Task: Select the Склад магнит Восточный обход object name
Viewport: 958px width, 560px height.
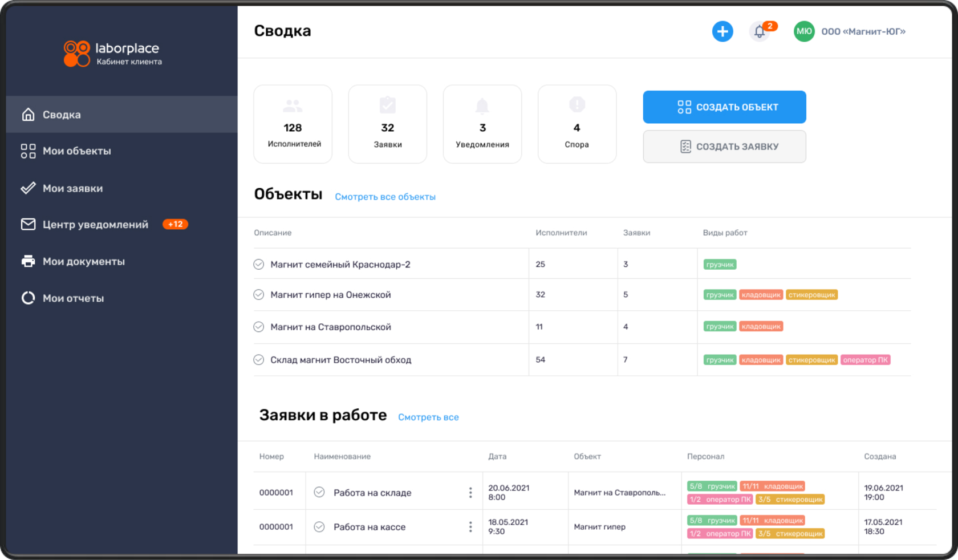Action: point(341,360)
